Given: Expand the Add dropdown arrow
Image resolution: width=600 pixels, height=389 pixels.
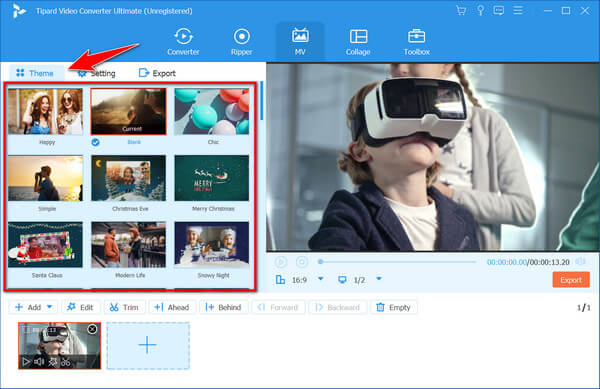Looking at the screenshot, I should pyautogui.click(x=49, y=307).
